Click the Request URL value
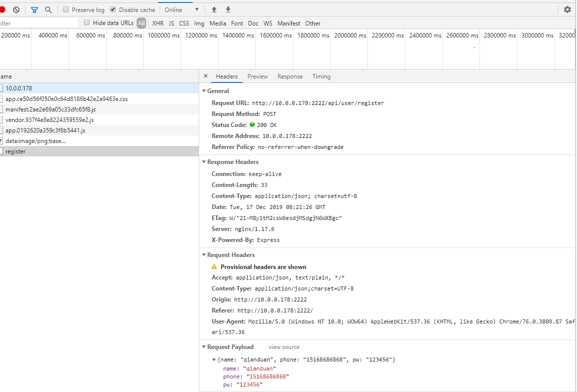577x392 pixels. 318,103
